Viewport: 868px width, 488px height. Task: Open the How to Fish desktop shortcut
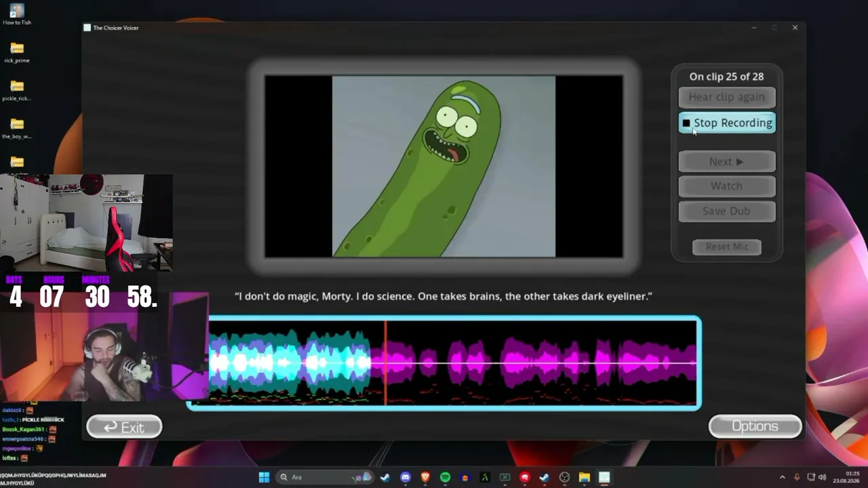17,14
